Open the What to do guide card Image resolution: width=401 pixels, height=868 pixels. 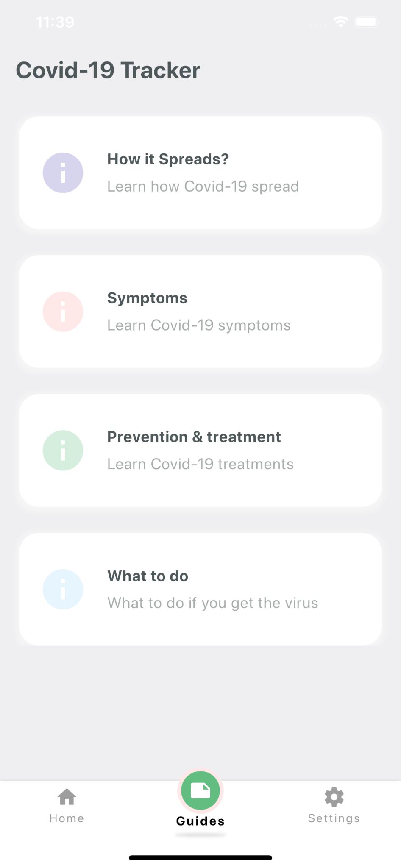click(200, 589)
